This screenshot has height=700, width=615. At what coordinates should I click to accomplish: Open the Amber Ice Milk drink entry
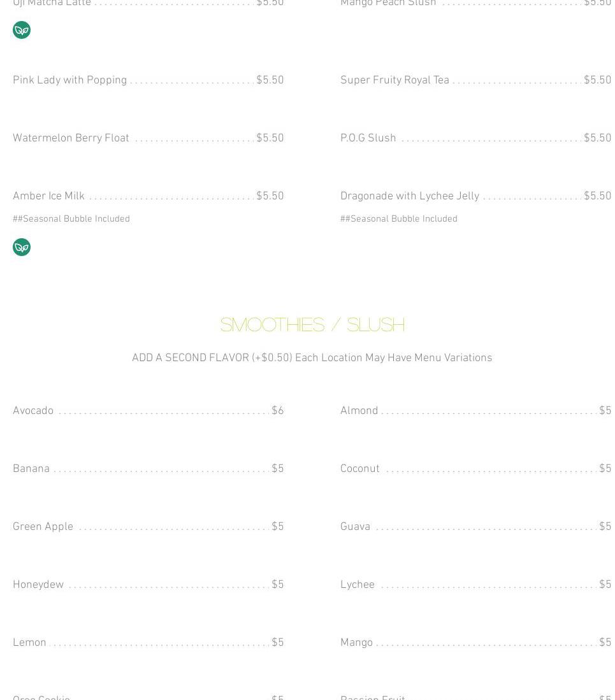49,196
